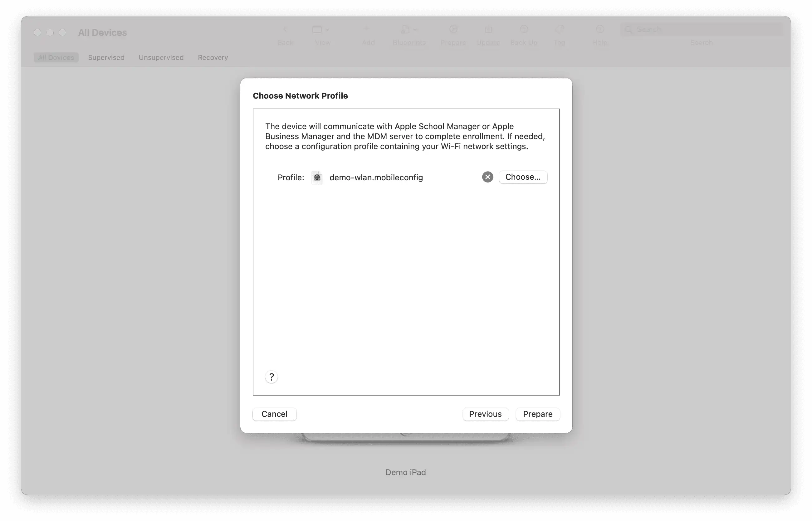This screenshot has width=812, height=521.
Task: Click the Prepare button in dialog
Action: point(538,414)
